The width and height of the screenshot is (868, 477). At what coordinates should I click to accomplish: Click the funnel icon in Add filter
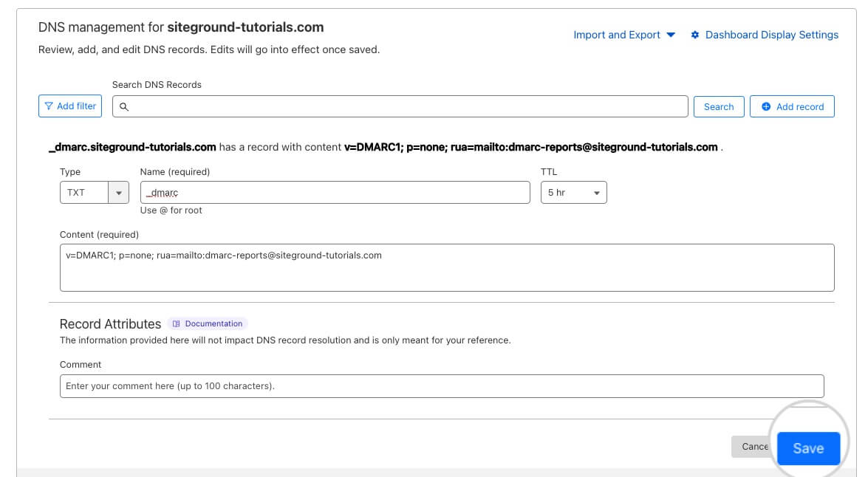(x=49, y=106)
